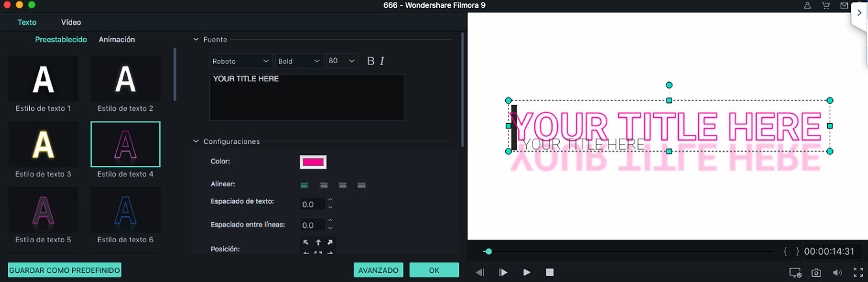Screen dimensions: 868x282
Task: Move text position to top-left
Action: 306,242
